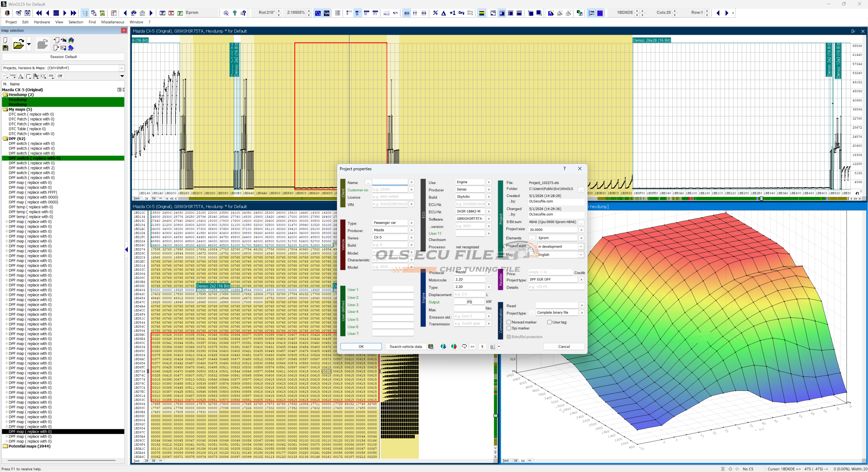The width and height of the screenshot is (868, 472).
Task: Increase the Rot:210° rotation value
Action: (279, 11)
